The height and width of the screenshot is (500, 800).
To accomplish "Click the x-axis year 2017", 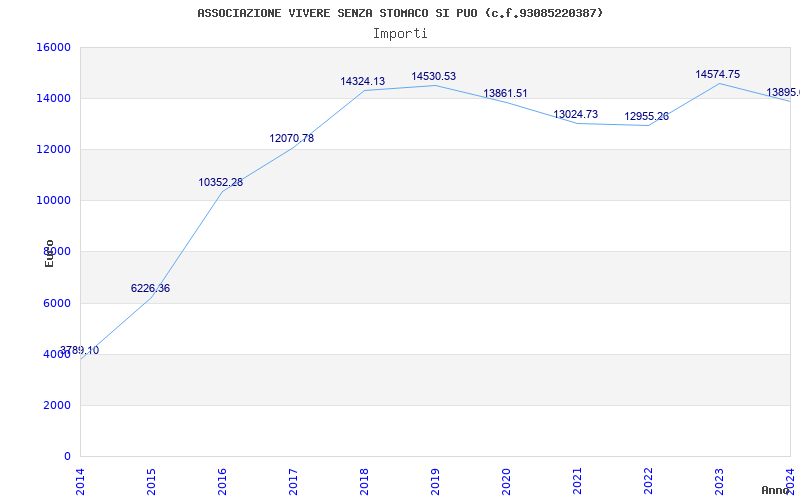I will click(293, 481).
